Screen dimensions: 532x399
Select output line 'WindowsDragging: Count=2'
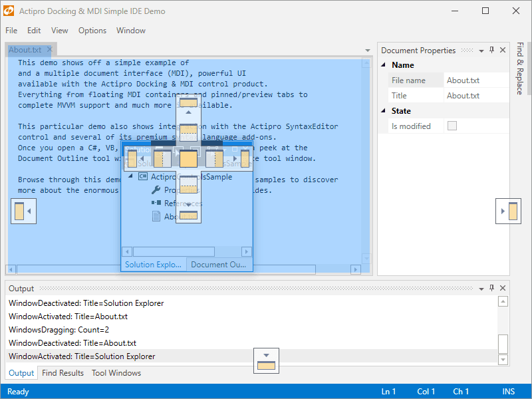(x=252, y=329)
